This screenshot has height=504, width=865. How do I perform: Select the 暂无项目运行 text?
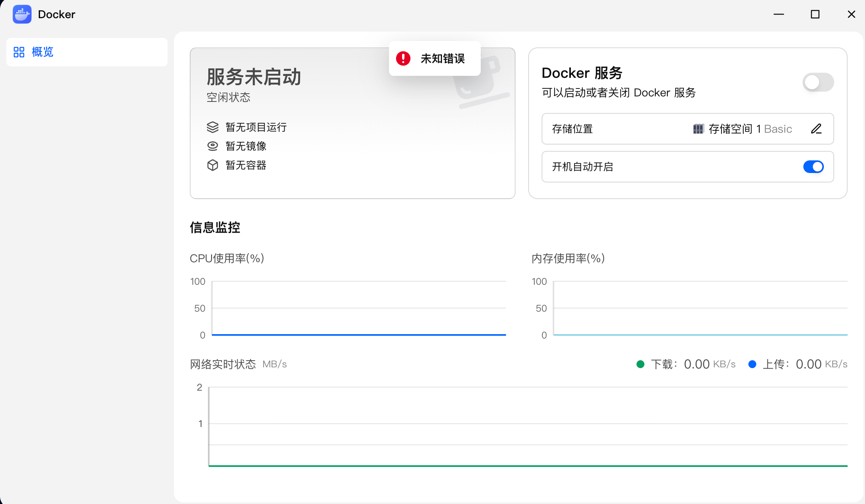(x=256, y=127)
